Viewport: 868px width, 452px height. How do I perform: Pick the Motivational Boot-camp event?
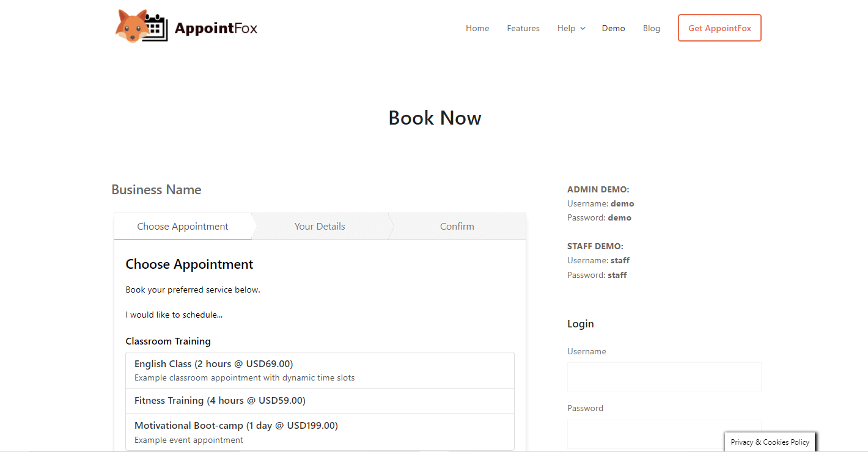[x=320, y=432]
